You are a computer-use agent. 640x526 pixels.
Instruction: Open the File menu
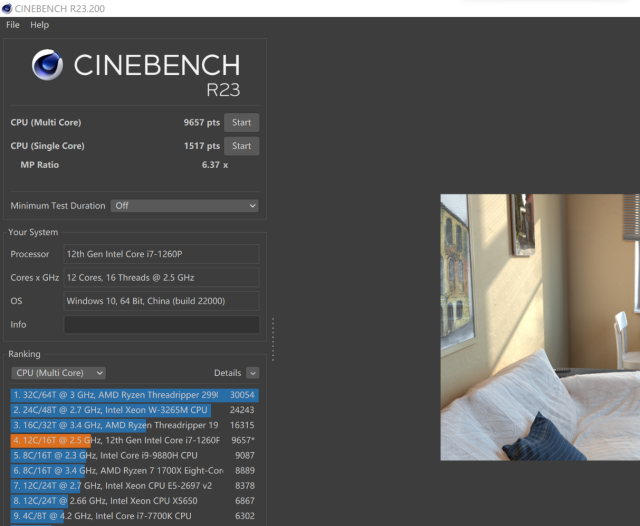coord(13,25)
